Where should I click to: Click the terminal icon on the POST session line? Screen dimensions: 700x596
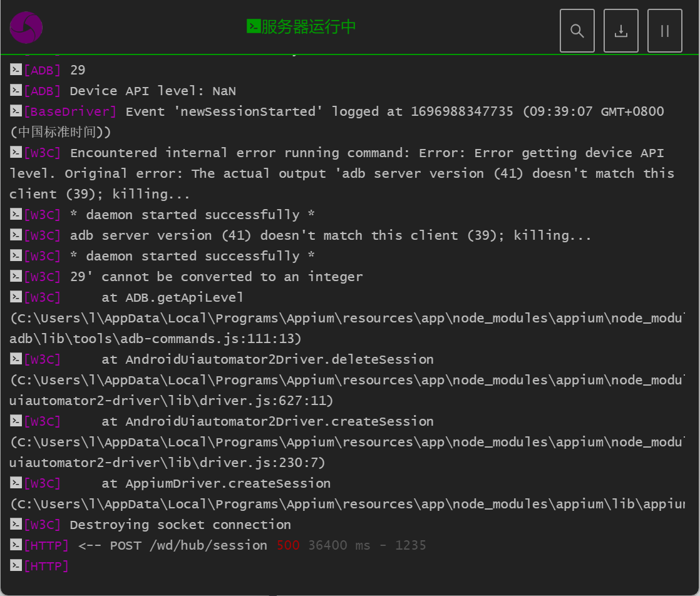click(16, 545)
